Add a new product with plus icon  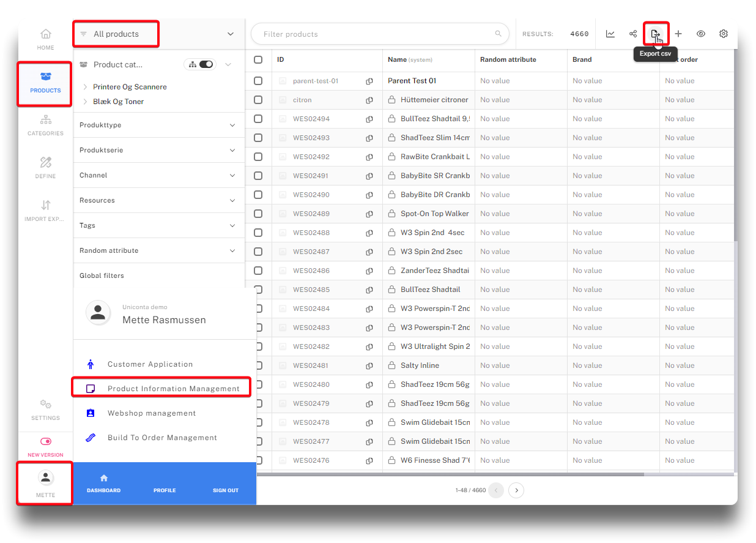(678, 34)
